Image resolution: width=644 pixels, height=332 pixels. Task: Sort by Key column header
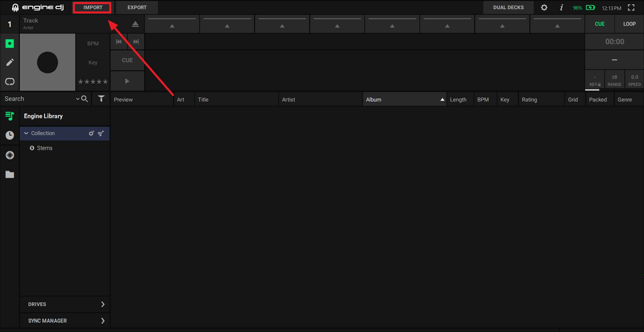pos(508,99)
